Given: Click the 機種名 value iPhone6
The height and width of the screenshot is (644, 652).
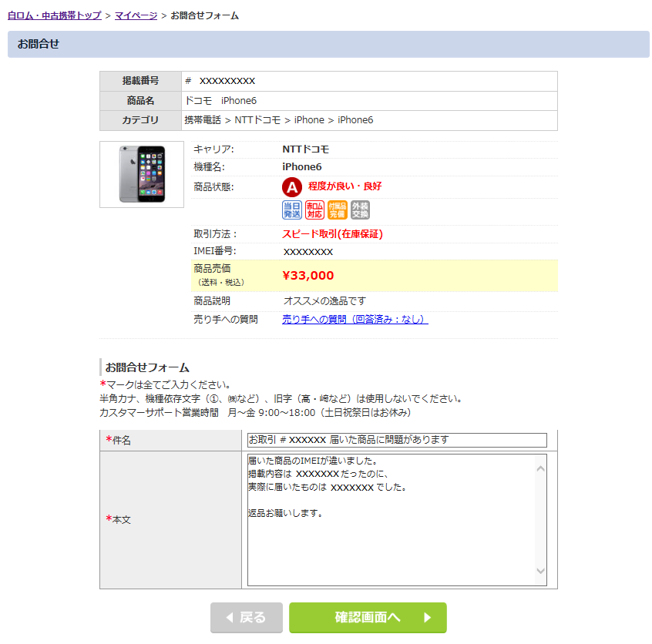Looking at the screenshot, I should pyautogui.click(x=302, y=166).
